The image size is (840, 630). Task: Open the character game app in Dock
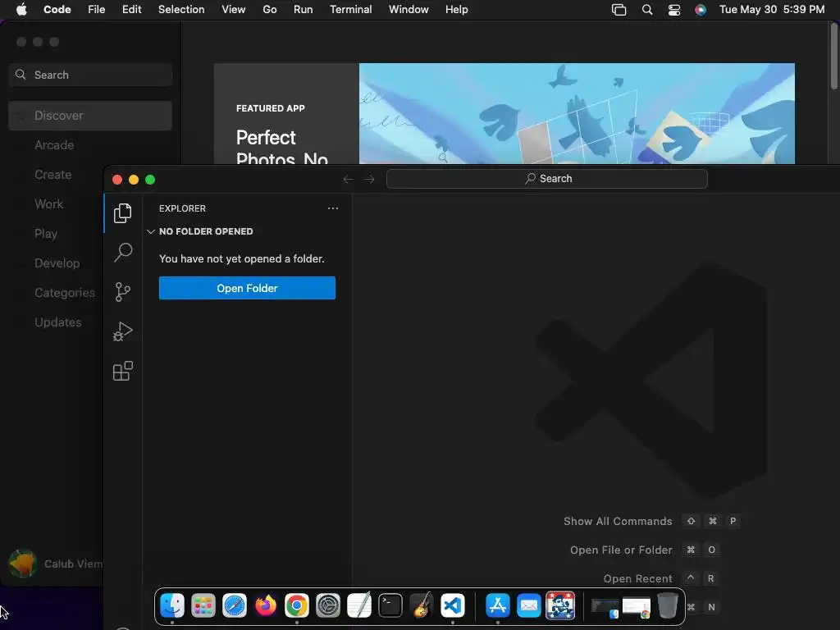click(x=560, y=606)
